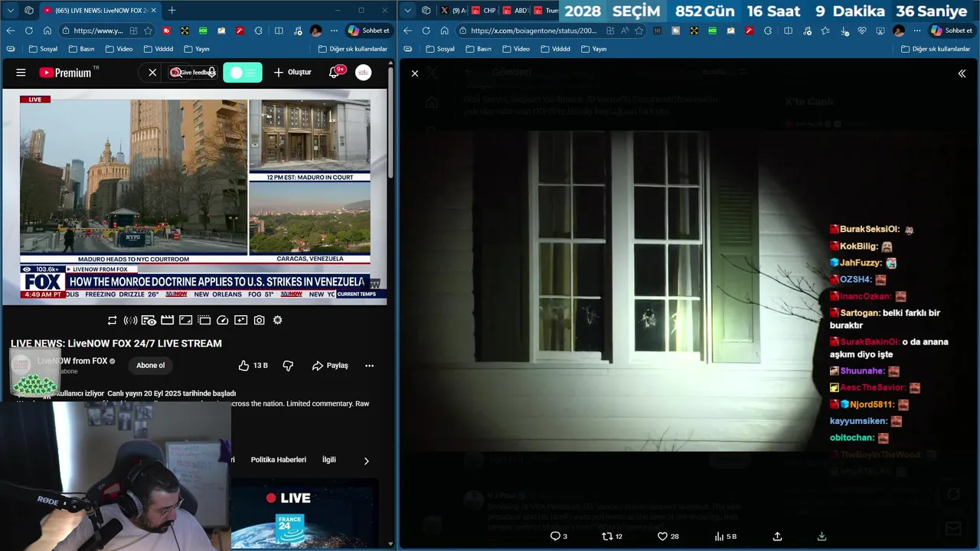Viewport: 980px width, 551px height.
Task: Reload the x.com page in right browser
Action: tap(426, 31)
